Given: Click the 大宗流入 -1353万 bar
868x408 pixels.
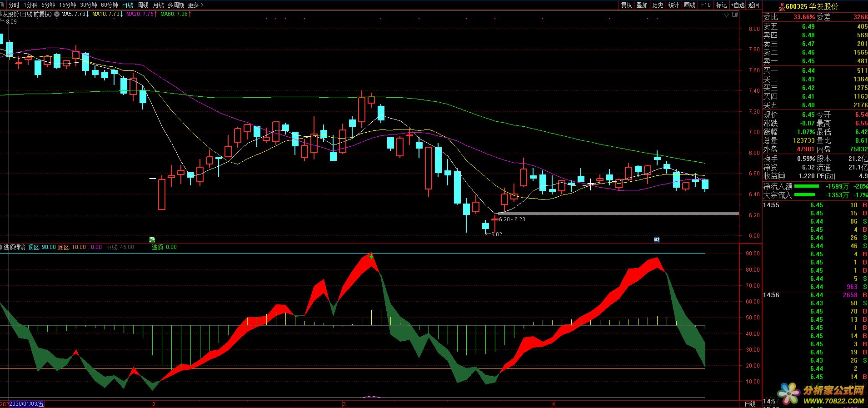Looking at the screenshot, I should (804, 195).
